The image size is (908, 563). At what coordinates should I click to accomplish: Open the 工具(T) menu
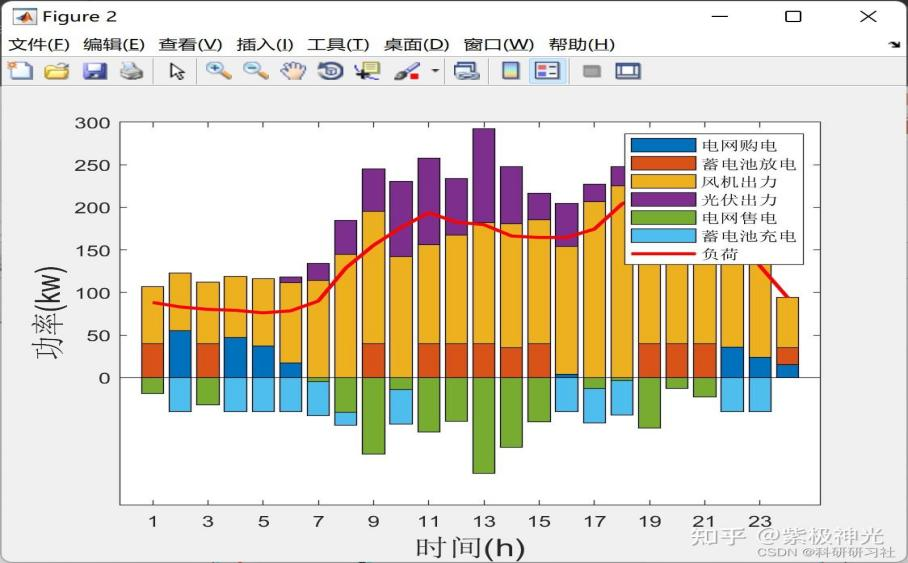[337, 44]
